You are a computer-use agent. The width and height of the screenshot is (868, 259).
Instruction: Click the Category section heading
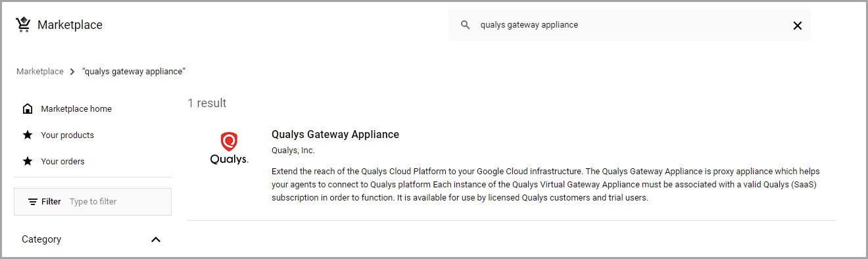point(41,239)
